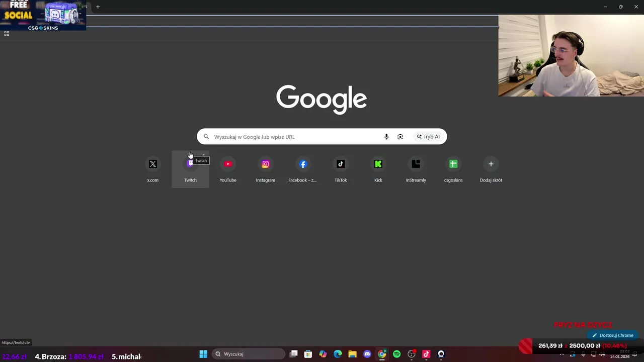Open Task View in the taskbar
The height and width of the screenshot is (362, 644).
coord(294,354)
